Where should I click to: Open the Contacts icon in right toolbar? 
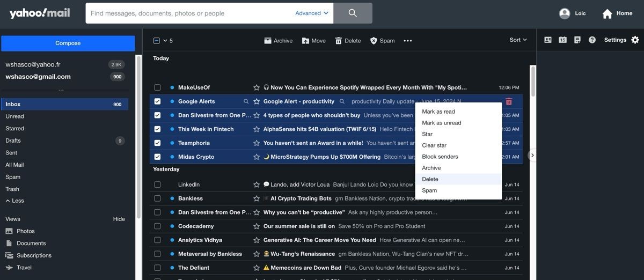pyautogui.click(x=548, y=40)
